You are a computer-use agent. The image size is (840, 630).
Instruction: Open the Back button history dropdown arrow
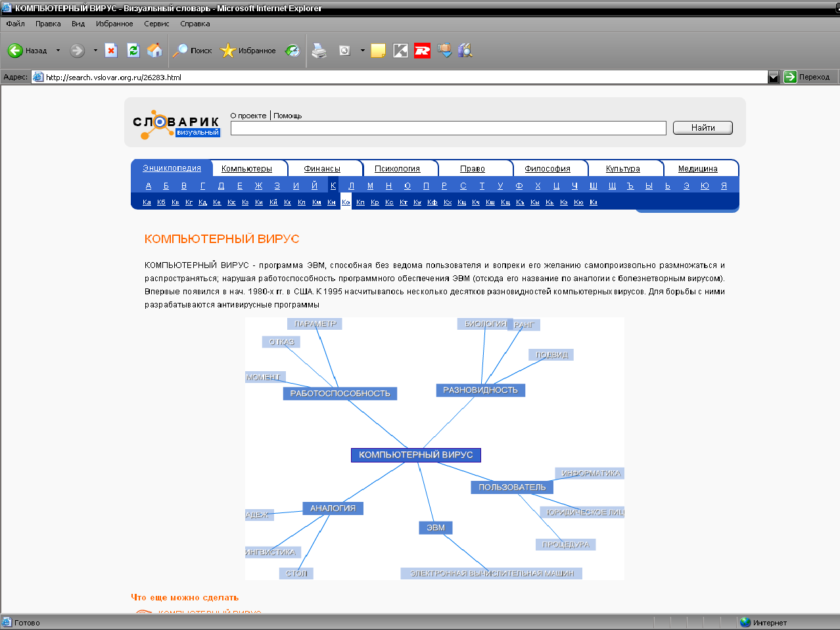click(58, 51)
